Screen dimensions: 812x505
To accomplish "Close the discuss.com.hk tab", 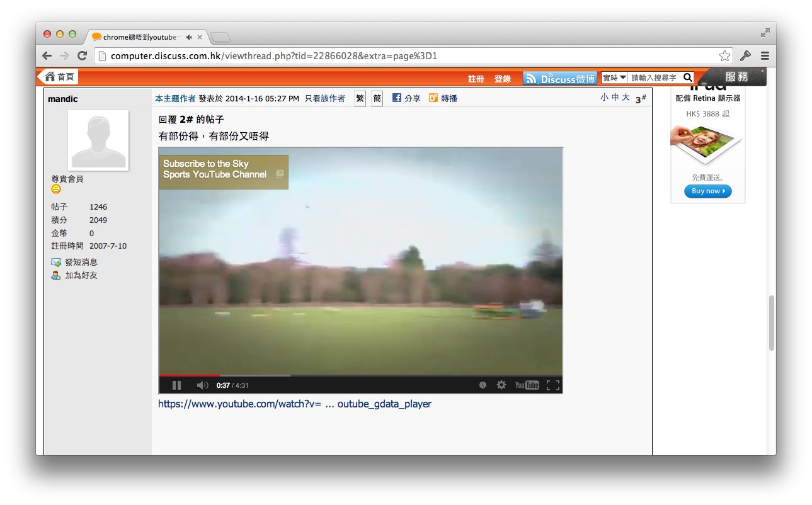I will (200, 37).
